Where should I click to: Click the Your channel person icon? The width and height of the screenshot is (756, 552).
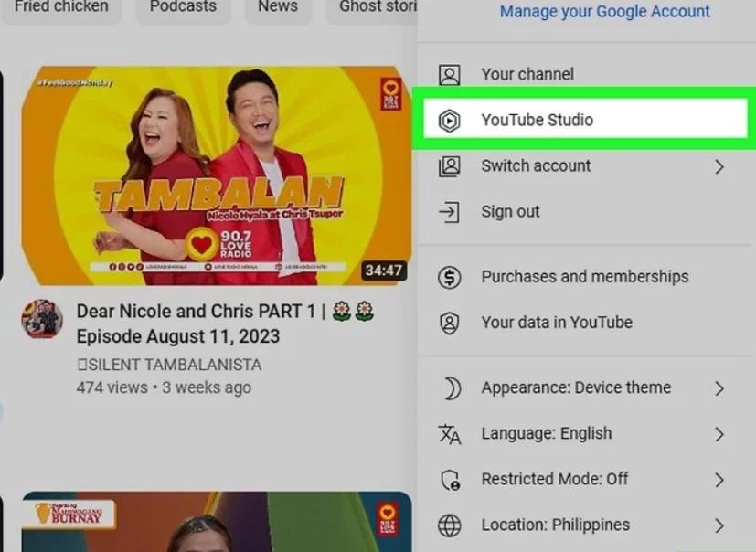click(449, 75)
